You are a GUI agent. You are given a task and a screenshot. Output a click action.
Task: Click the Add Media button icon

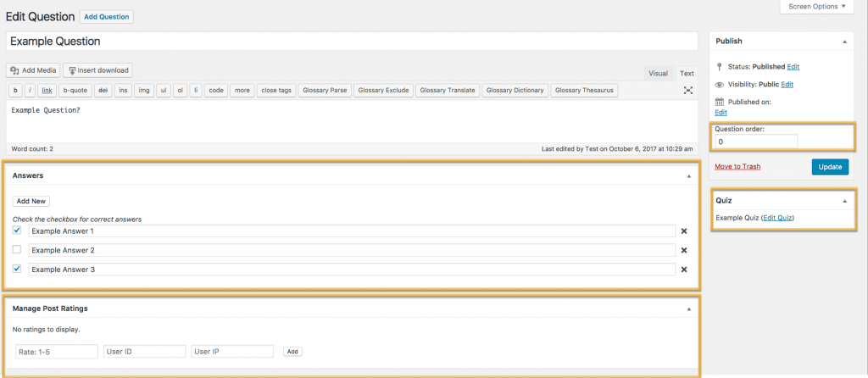15,71
